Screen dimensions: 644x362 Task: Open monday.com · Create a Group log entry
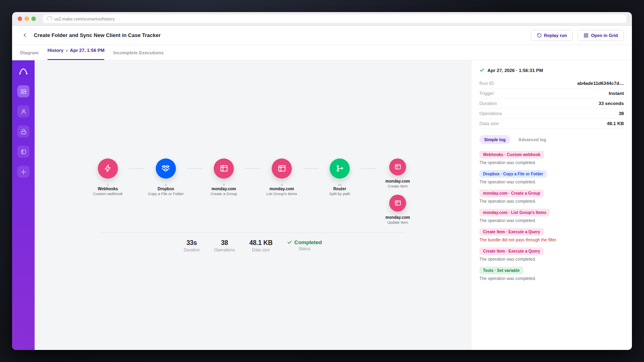click(x=512, y=193)
